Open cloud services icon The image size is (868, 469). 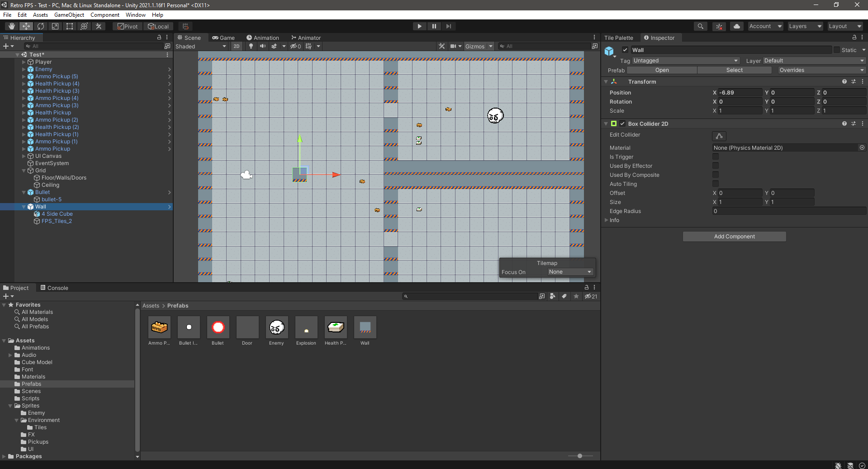pos(737,26)
